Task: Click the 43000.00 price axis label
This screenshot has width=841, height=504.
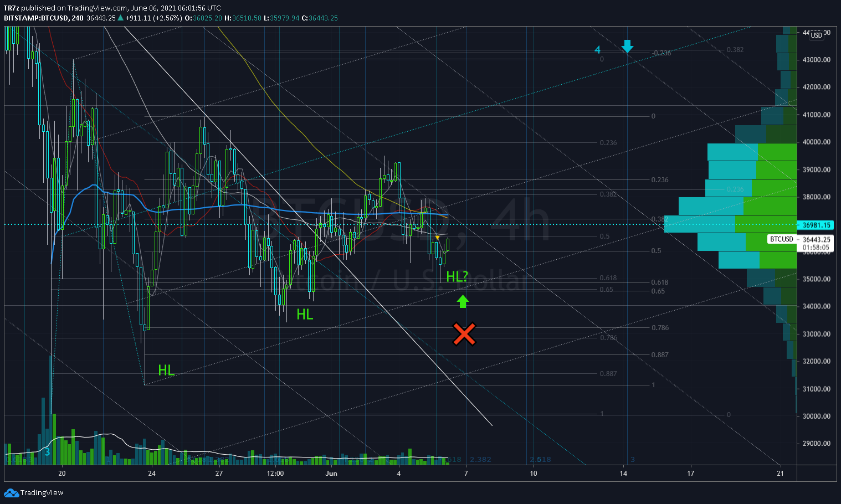Action: point(817,59)
